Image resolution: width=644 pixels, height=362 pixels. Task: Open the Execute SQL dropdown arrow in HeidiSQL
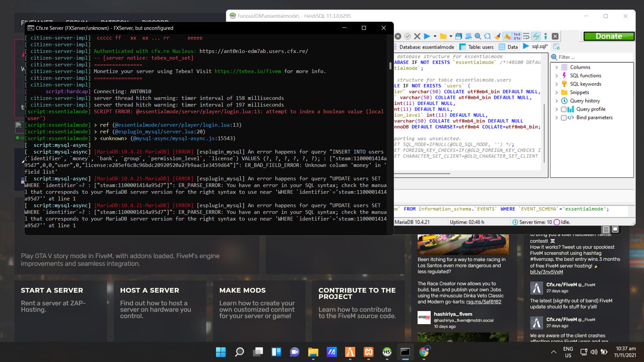tap(435, 36)
